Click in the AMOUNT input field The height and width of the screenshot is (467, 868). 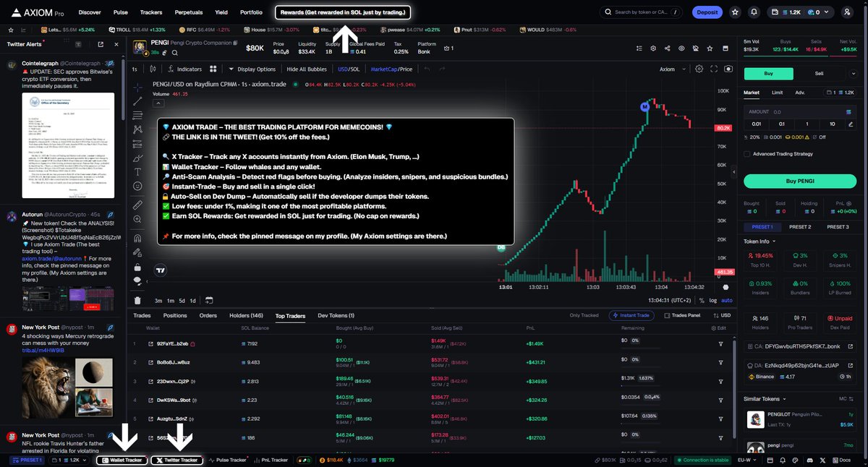point(800,112)
